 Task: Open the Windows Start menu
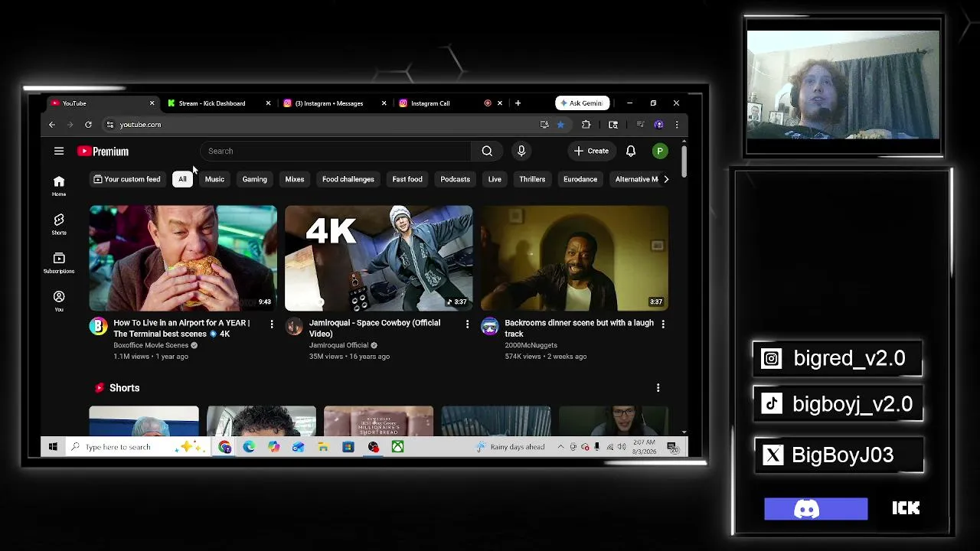pyautogui.click(x=53, y=447)
